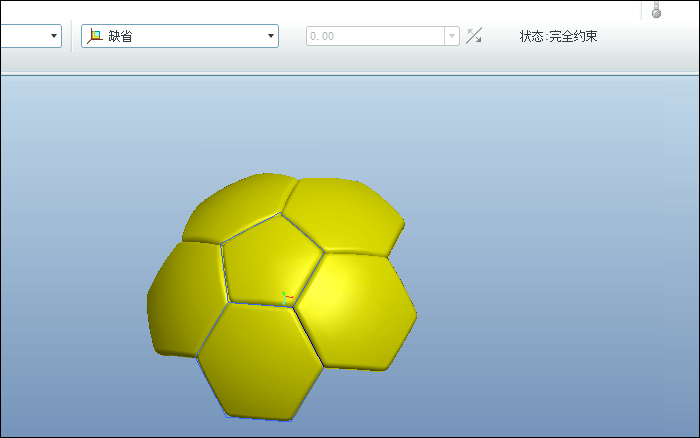
Task: Open the offset value dropdown arrow
Action: click(452, 36)
